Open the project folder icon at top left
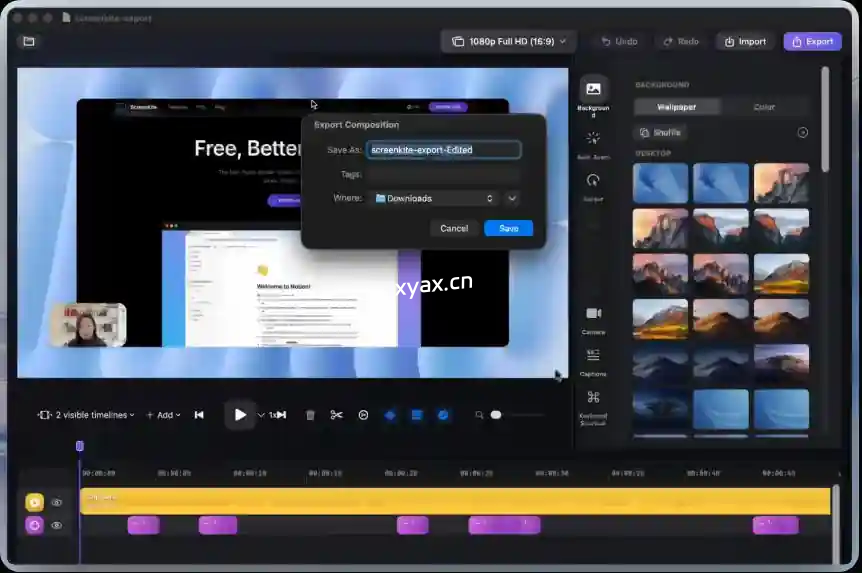Viewport: 862px width, 573px height. [29, 41]
